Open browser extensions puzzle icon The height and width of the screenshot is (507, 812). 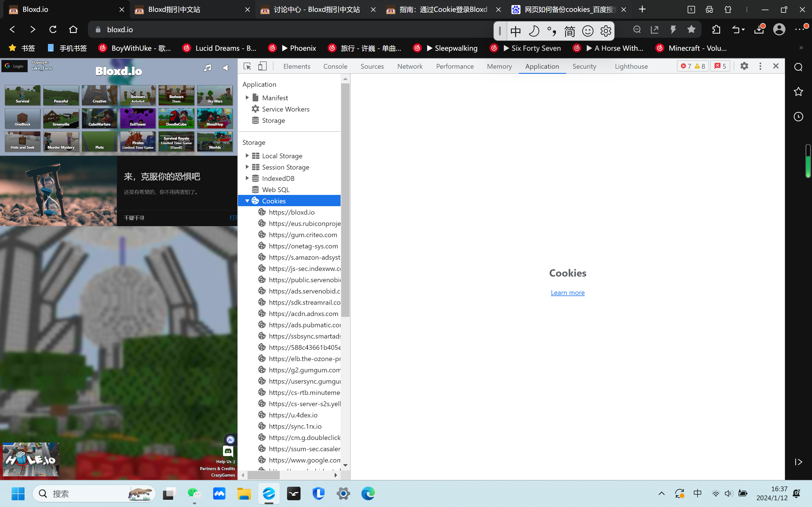tap(716, 30)
